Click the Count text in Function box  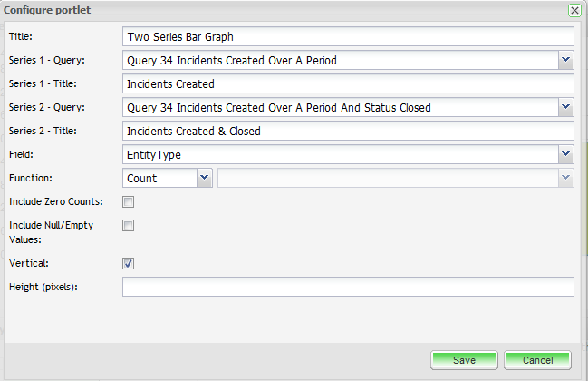pos(142,179)
